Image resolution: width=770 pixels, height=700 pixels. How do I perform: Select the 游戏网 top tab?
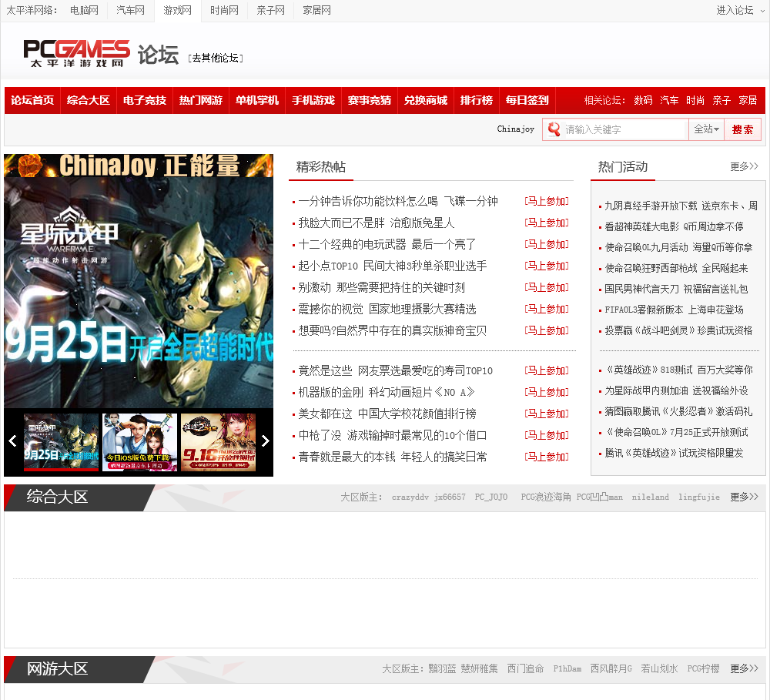tap(177, 10)
